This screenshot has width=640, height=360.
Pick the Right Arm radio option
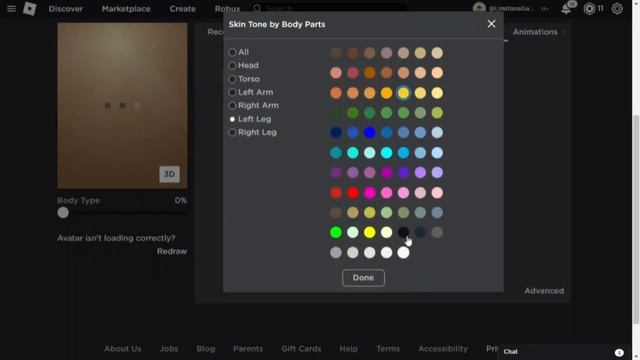click(232, 105)
